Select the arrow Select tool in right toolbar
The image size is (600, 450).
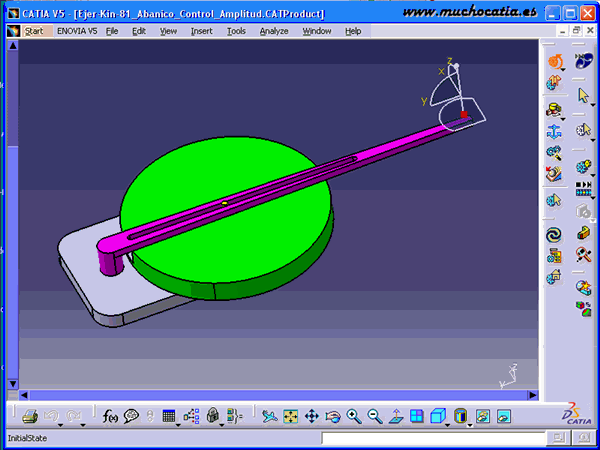tap(585, 95)
